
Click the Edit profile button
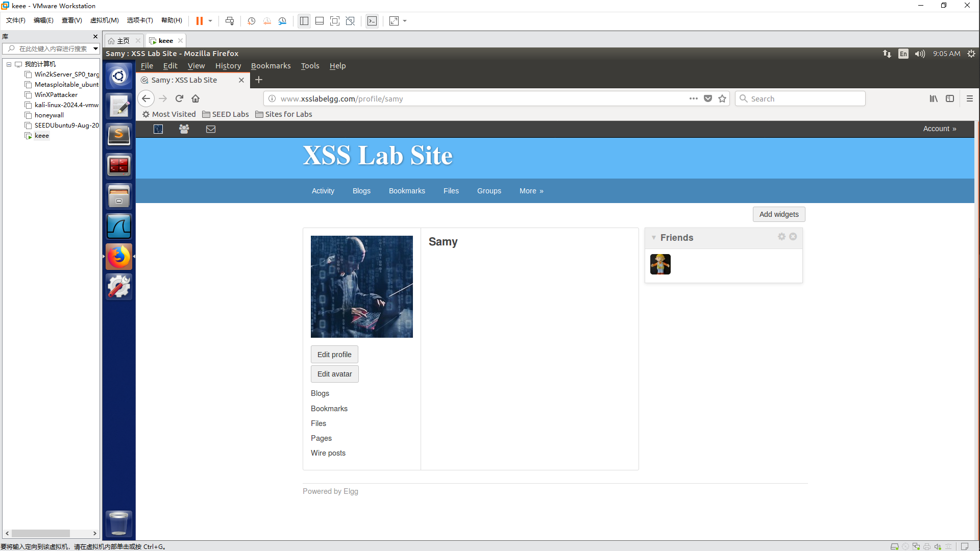click(x=334, y=355)
